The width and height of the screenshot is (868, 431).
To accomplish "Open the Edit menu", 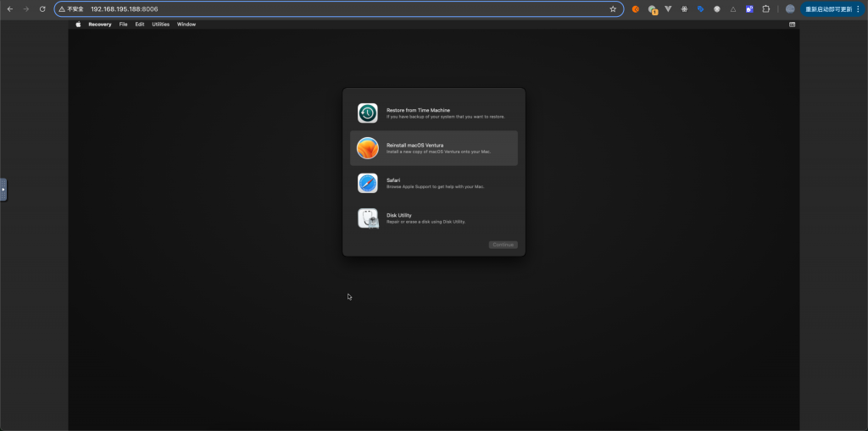I will [140, 25].
